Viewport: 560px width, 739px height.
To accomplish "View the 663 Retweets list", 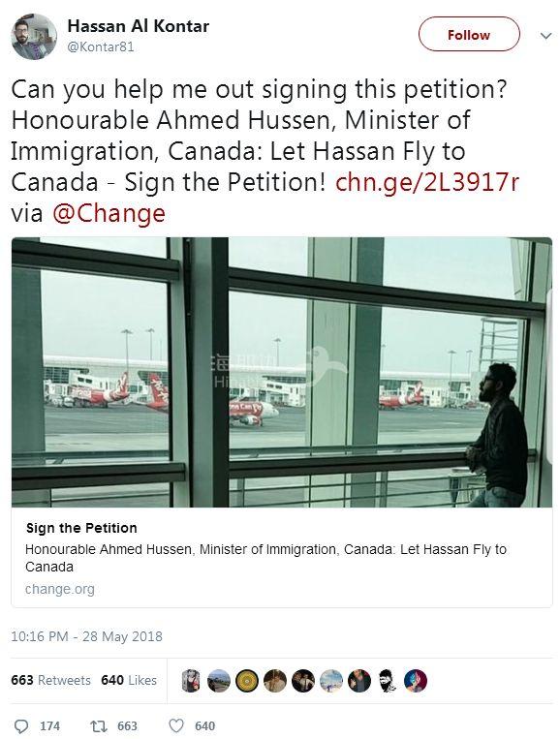I will click(x=51, y=680).
